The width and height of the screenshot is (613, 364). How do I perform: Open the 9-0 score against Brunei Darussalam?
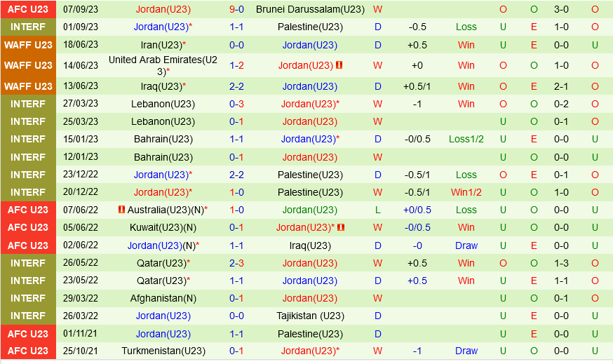coord(236,9)
